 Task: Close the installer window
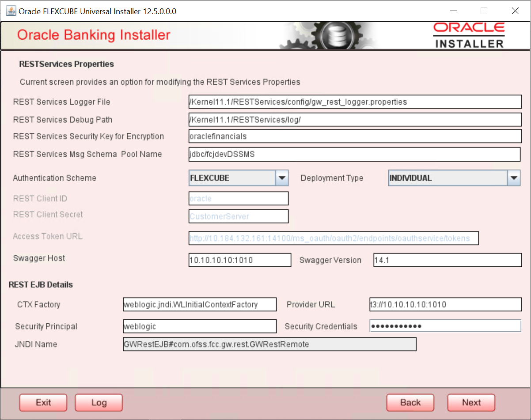[515, 11]
